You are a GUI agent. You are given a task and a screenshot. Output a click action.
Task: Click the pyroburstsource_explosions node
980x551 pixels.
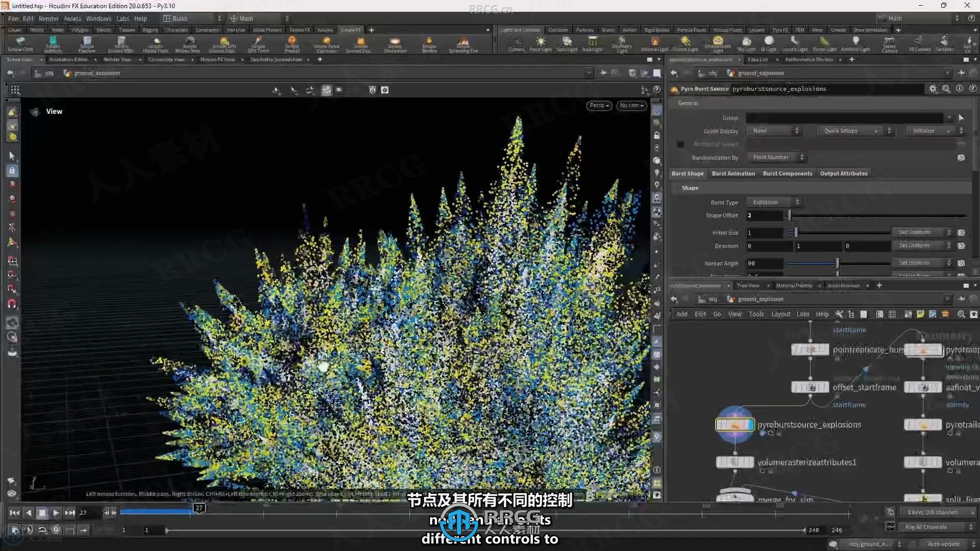[735, 424]
